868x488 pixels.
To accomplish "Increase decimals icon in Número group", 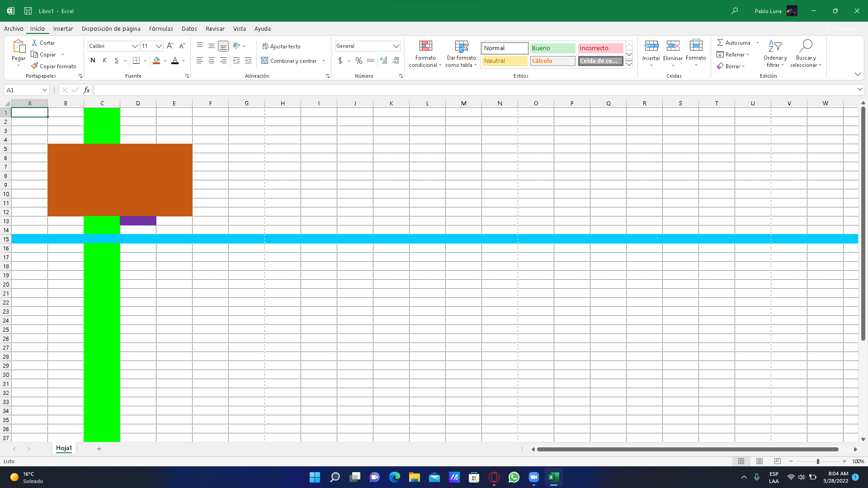I will [x=384, y=60].
